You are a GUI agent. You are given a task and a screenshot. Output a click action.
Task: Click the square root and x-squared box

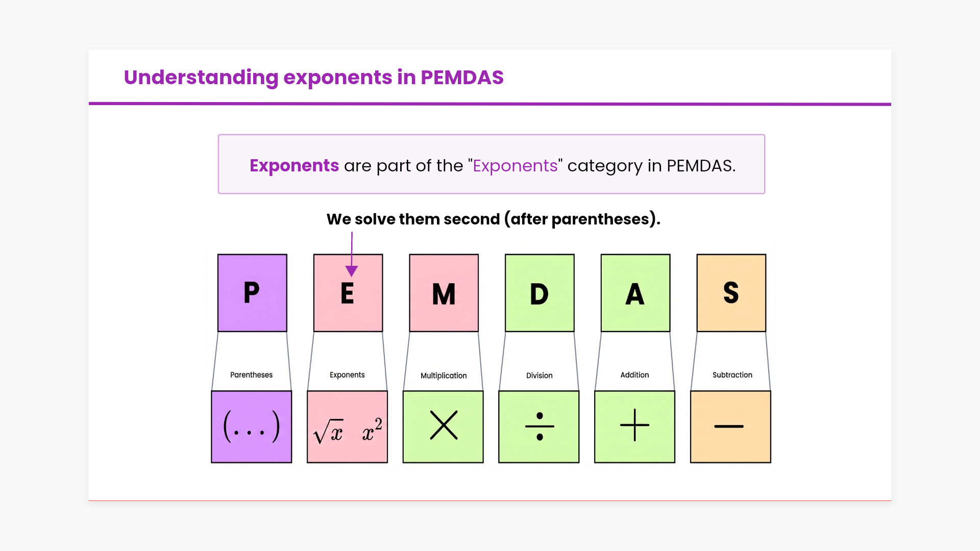pos(347,427)
